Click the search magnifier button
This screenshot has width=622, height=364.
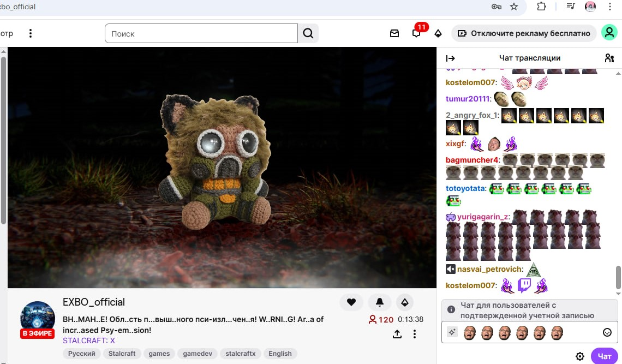(x=308, y=33)
